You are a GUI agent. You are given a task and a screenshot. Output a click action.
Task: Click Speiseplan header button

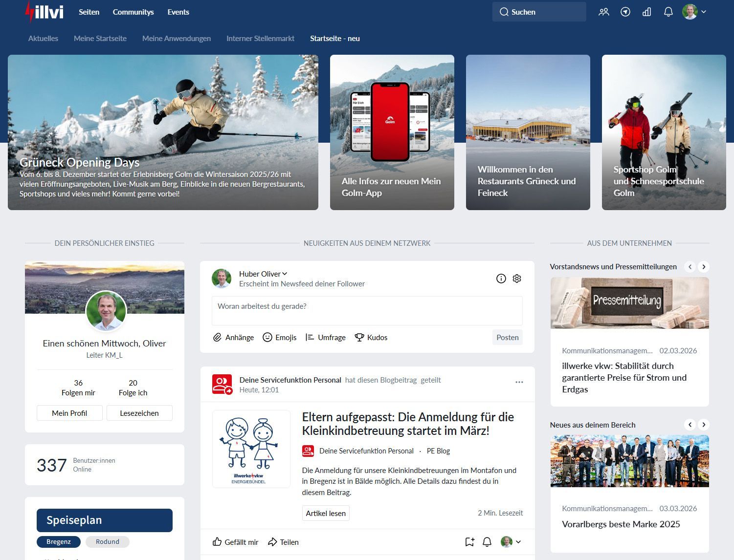(105, 520)
